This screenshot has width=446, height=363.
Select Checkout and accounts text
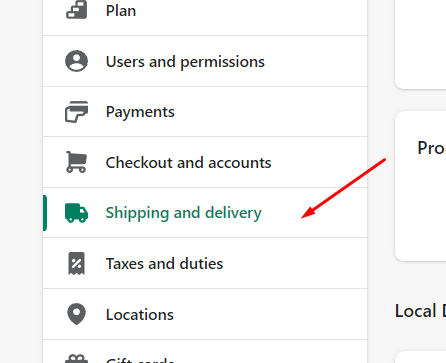click(188, 163)
